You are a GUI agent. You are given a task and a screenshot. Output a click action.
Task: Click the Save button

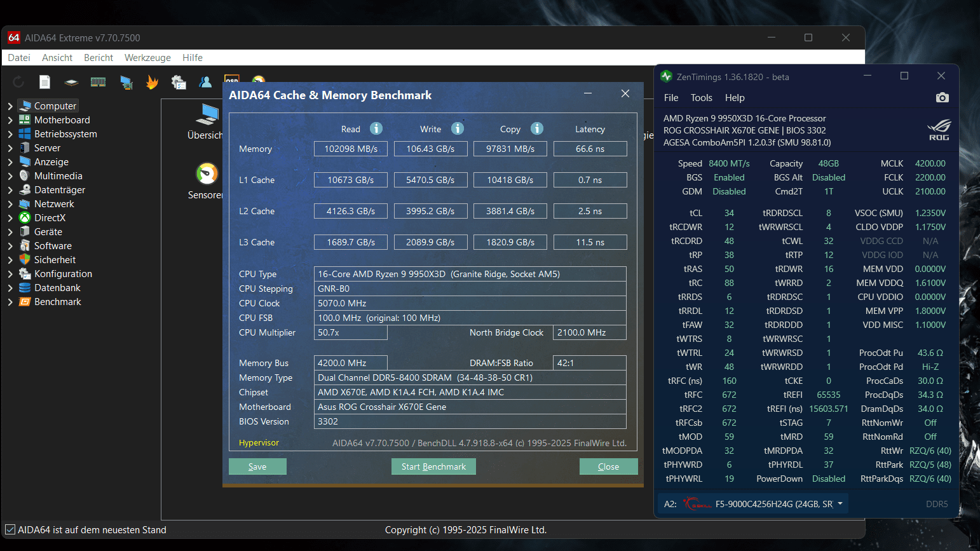coord(257,466)
